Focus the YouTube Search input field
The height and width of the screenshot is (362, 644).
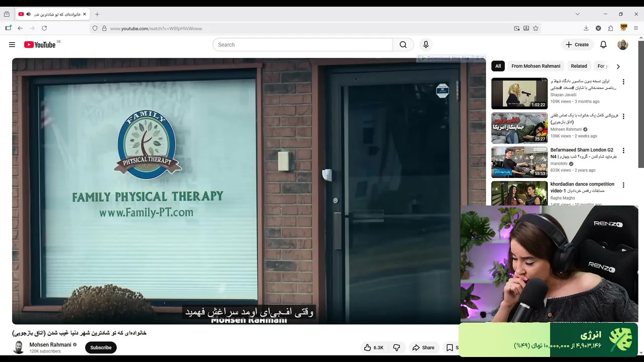coord(303,45)
